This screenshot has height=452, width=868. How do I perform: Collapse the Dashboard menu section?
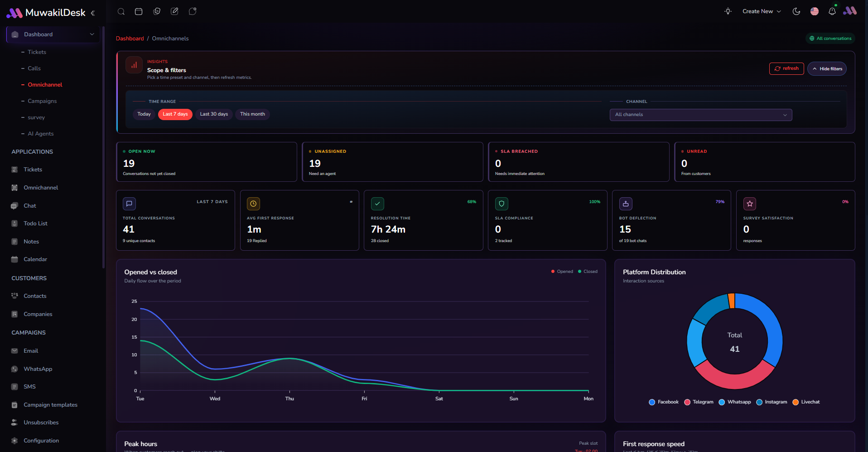(53, 34)
